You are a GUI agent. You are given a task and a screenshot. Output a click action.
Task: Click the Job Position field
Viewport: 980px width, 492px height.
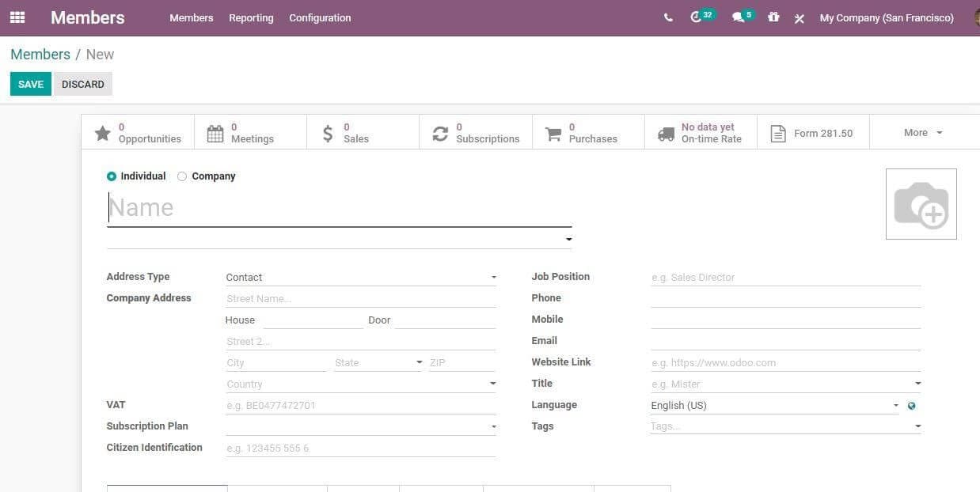pyautogui.click(x=786, y=278)
